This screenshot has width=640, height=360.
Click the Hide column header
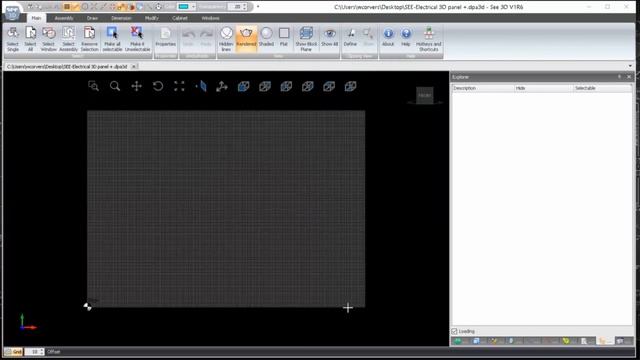[544, 88]
